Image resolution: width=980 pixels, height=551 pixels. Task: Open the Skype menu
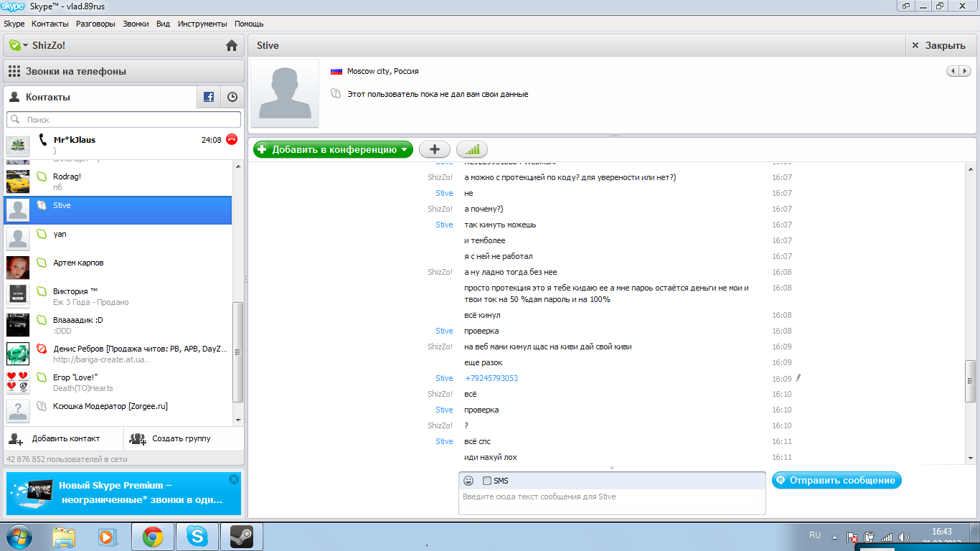(14, 24)
